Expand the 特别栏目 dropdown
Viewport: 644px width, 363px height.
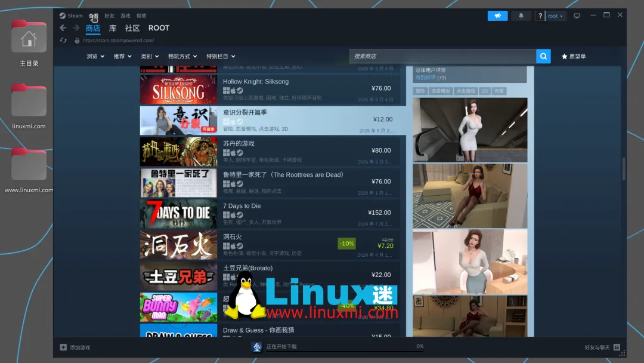click(221, 56)
